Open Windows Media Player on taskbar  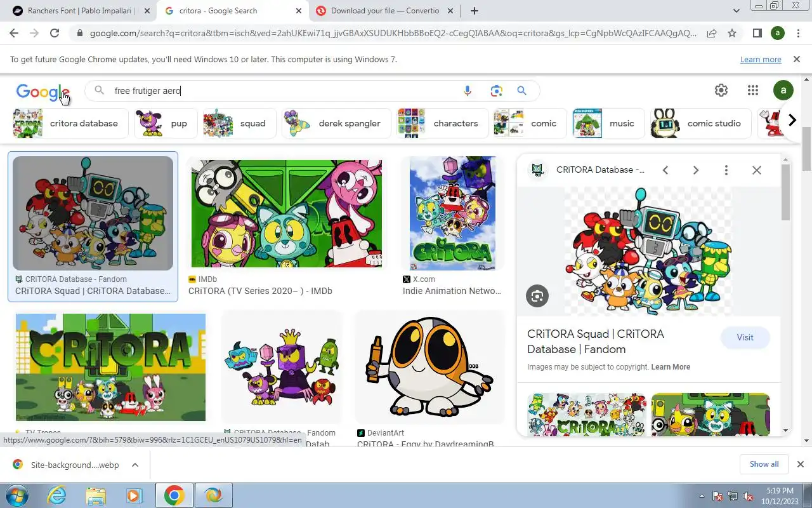click(134, 495)
